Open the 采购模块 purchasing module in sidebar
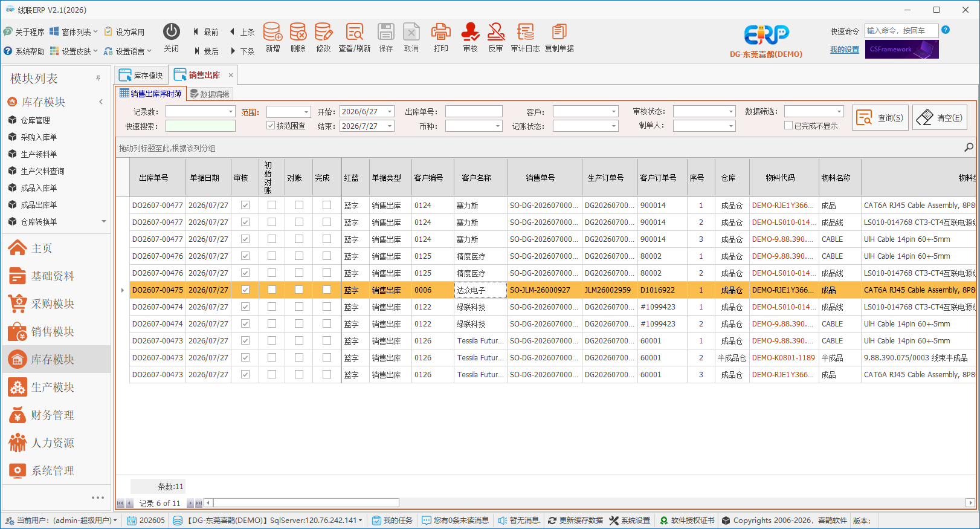Viewport: 980px width, 529px height. pyautogui.click(x=53, y=303)
